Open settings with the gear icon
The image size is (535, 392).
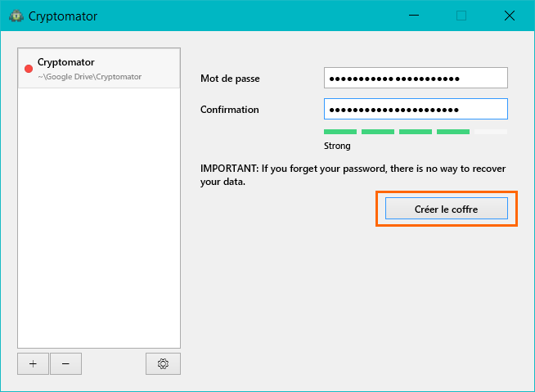(x=163, y=363)
